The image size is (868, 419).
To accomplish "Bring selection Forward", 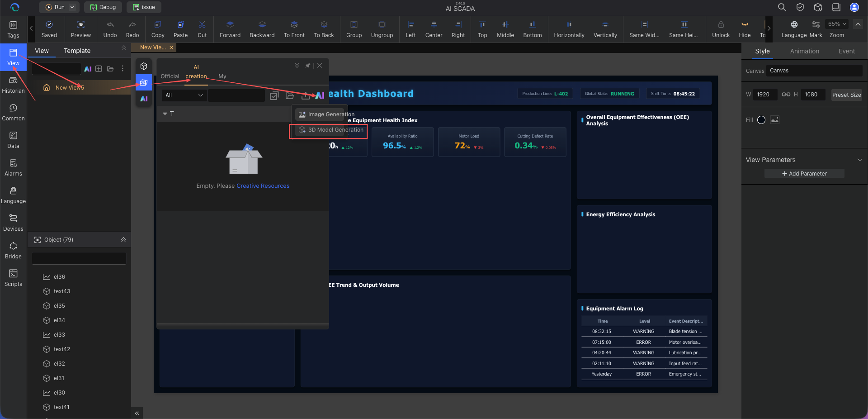I will (230, 29).
